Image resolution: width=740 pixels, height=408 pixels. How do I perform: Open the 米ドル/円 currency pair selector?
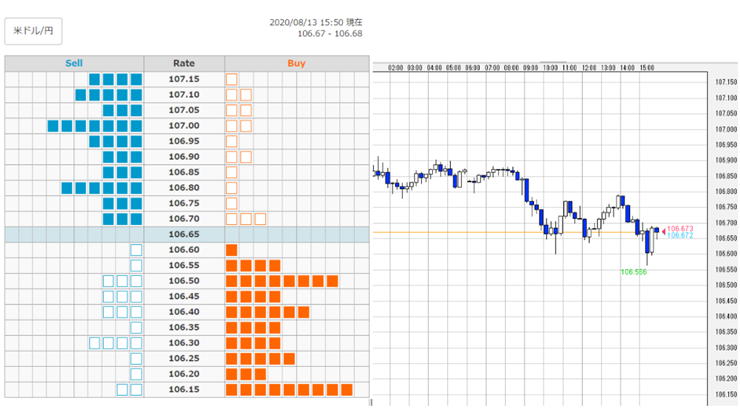tap(33, 31)
